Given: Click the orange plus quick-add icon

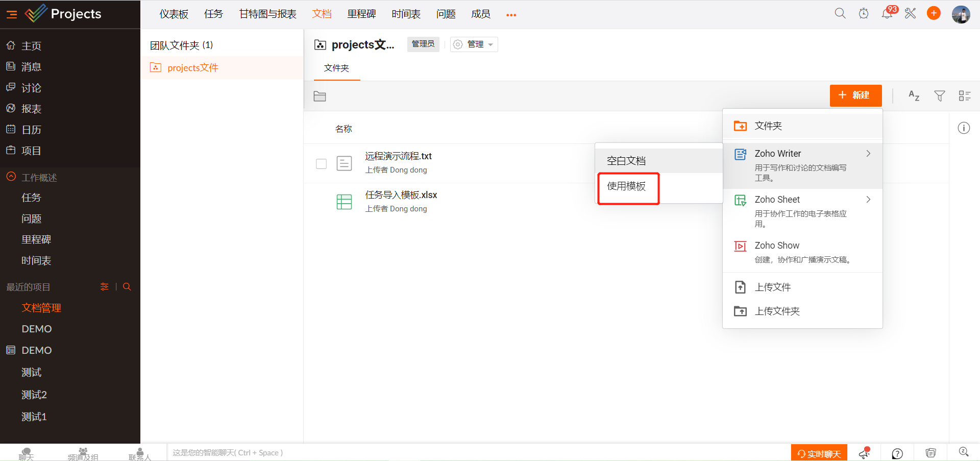Looking at the screenshot, I should point(934,14).
